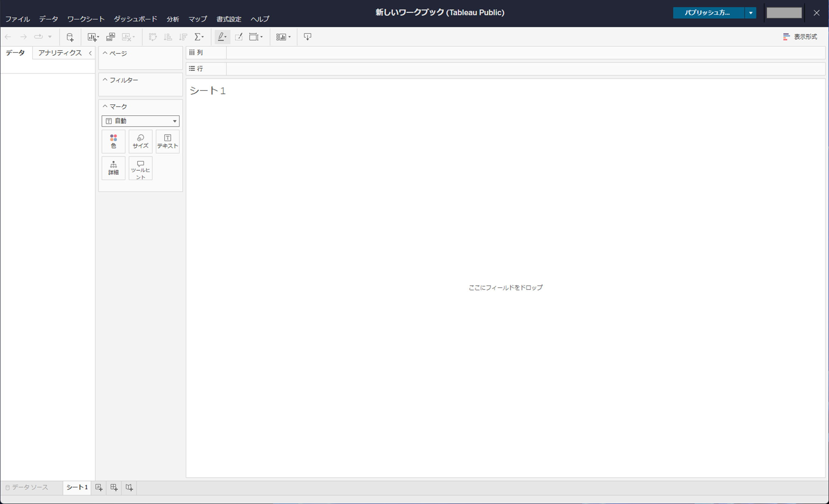Add a new dashboard from bottom tabs
This screenshot has width=829, height=504.
point(114,487)
